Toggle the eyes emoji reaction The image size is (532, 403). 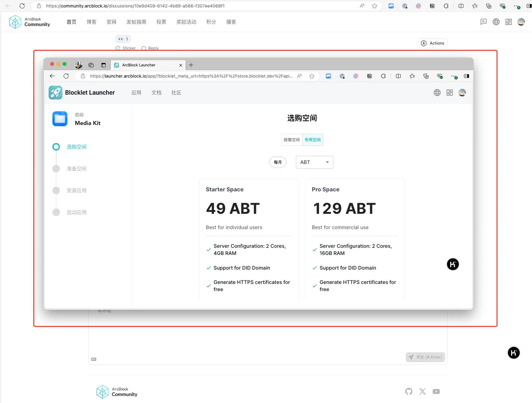(x=123, y=39)
